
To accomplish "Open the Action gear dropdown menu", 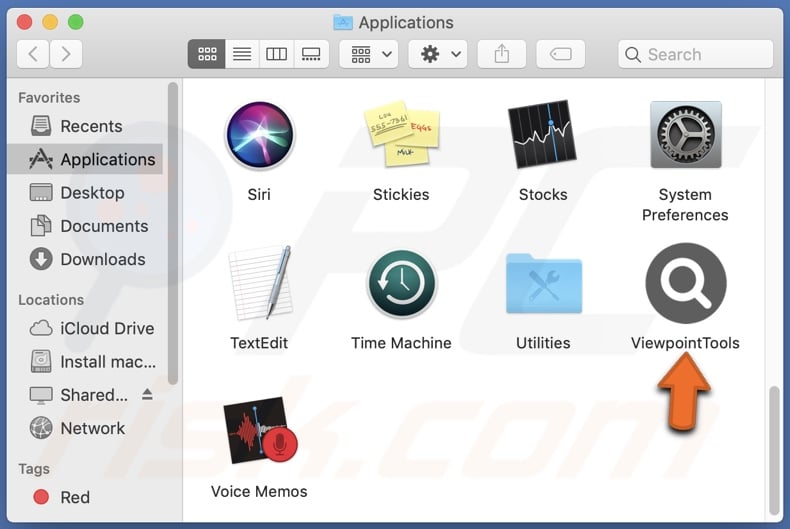I will click(x=438, y=54).
